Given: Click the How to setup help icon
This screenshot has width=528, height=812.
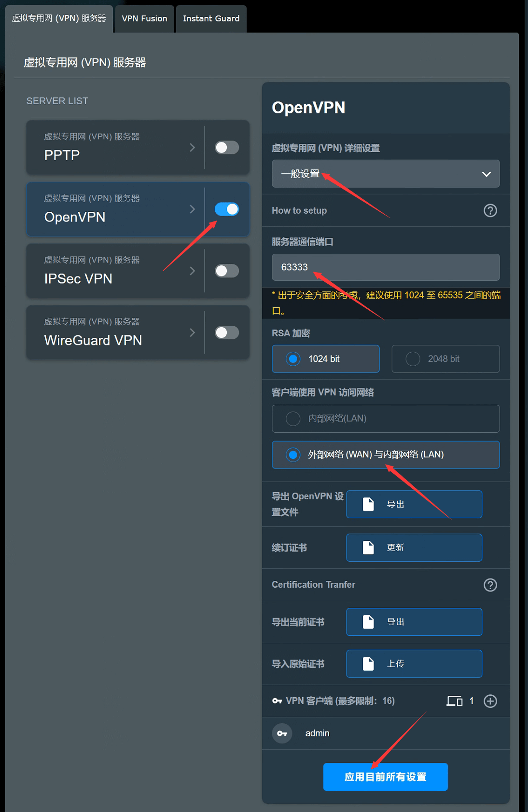Looking at the screenshot, I should coord(490,210).
